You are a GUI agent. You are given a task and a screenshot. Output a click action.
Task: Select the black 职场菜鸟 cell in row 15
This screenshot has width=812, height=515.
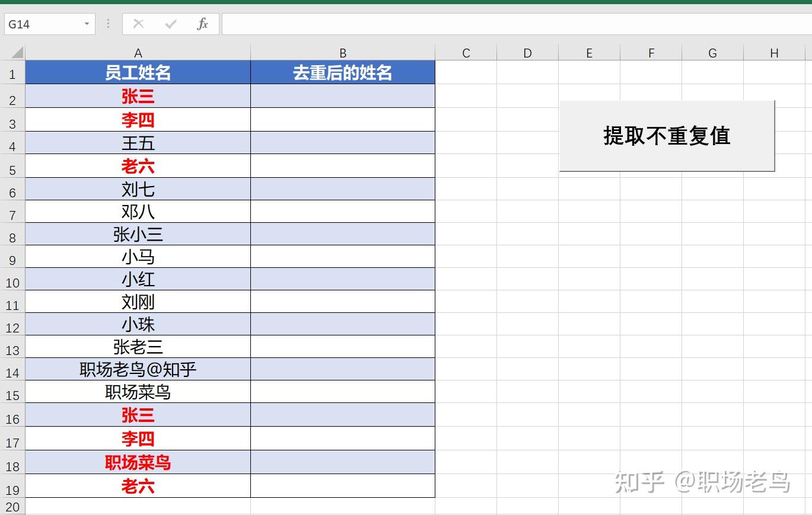pyautogui.click(x=138, y=392)
